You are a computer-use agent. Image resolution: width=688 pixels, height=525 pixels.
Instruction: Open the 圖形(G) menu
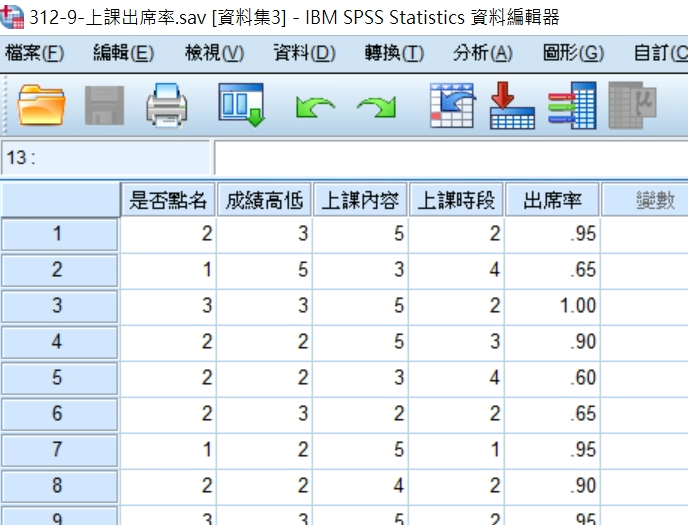[x=573, y=53]
